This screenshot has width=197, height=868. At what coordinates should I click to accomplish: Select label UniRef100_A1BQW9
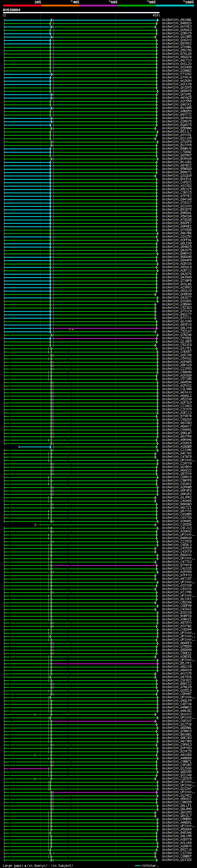click(176, 447)
